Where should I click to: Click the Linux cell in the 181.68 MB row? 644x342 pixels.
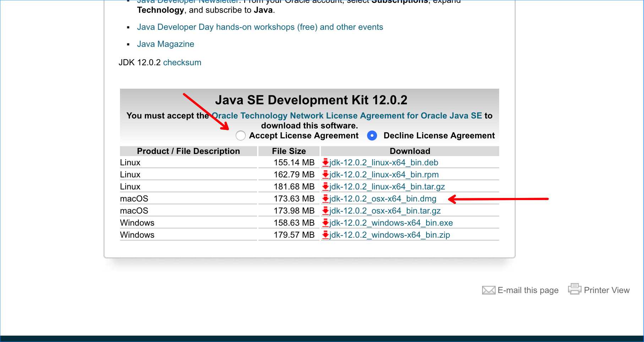(x=189, y=187)
